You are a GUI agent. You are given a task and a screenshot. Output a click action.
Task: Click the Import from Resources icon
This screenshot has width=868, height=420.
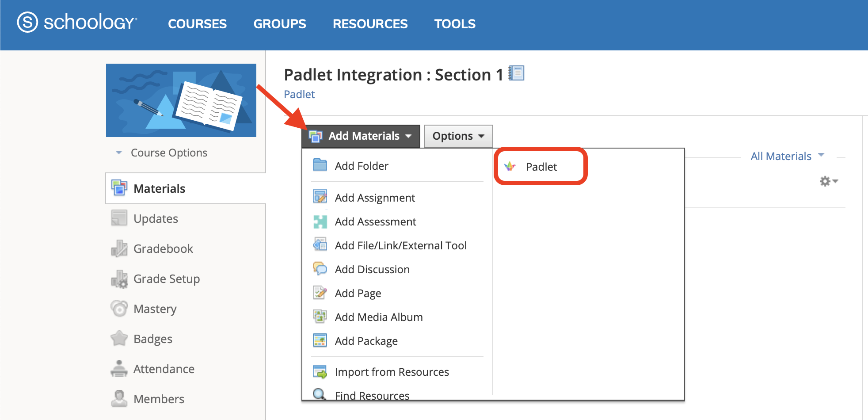coord(320,372)
